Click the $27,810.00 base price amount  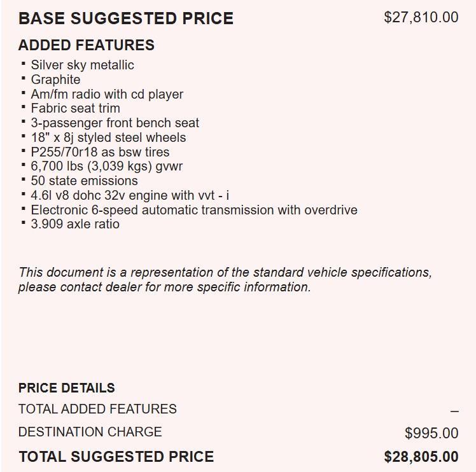421,17
